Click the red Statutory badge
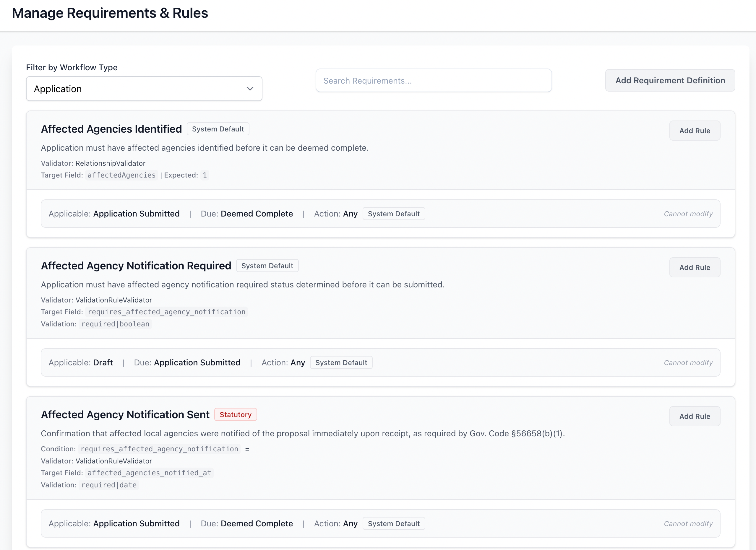The image size is (756, 550). pos(235,414)
